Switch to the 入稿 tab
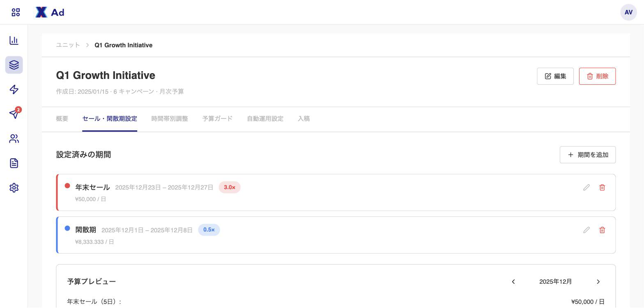Image resolution: width=644 pixels, height=308 pixels. (304, 119)
